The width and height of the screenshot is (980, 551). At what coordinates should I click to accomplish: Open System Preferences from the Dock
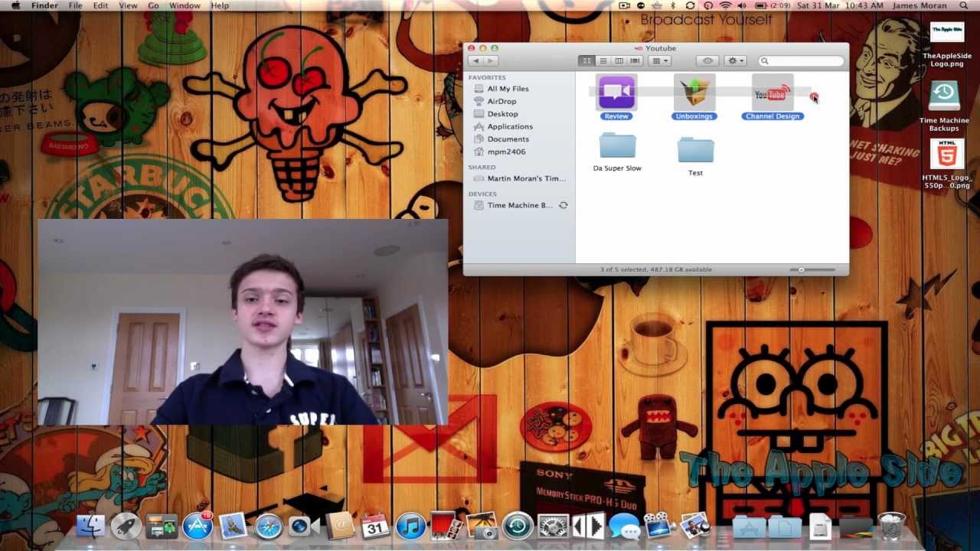point(554,526)
